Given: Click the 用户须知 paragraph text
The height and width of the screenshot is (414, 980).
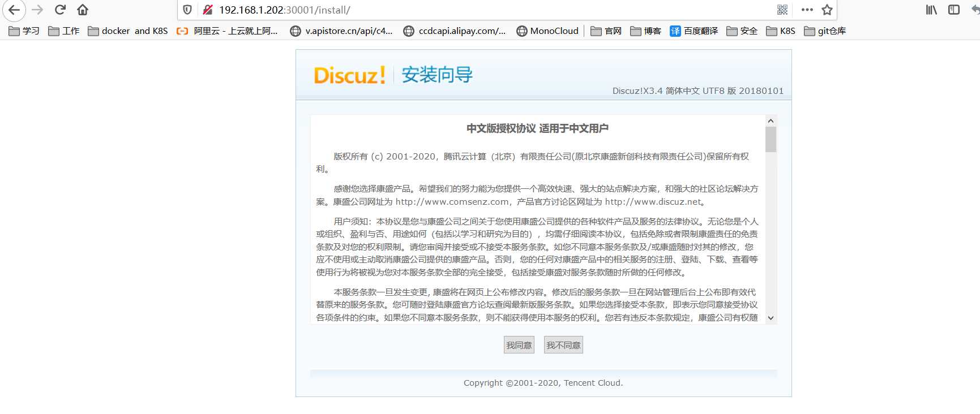Looking at the screenshot, I should click(x=537, y=247).
